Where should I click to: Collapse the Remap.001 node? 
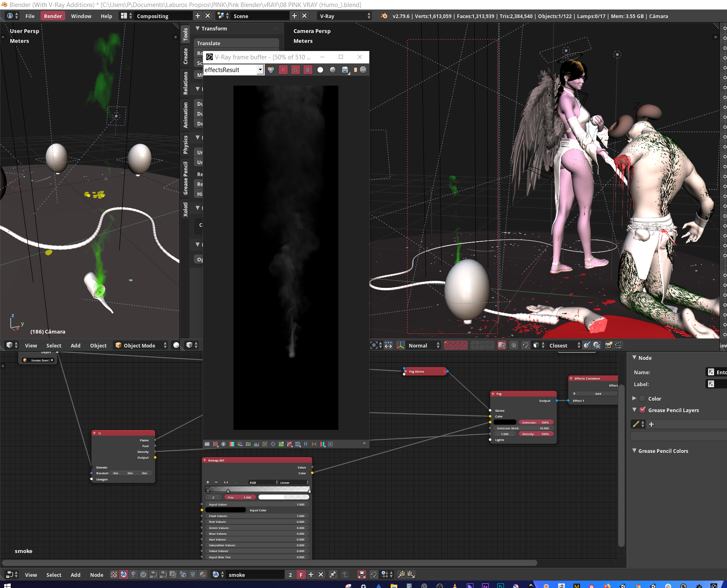coord(205,460)
